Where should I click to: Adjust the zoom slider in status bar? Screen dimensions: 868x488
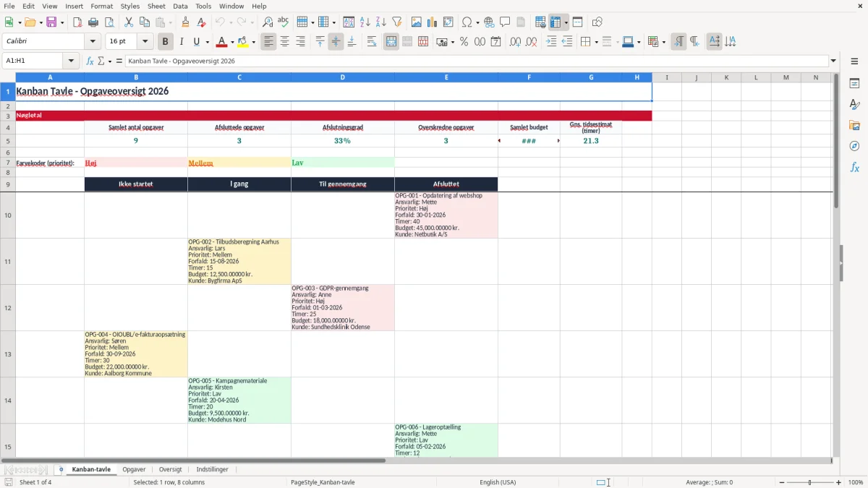tap(809, 482)
